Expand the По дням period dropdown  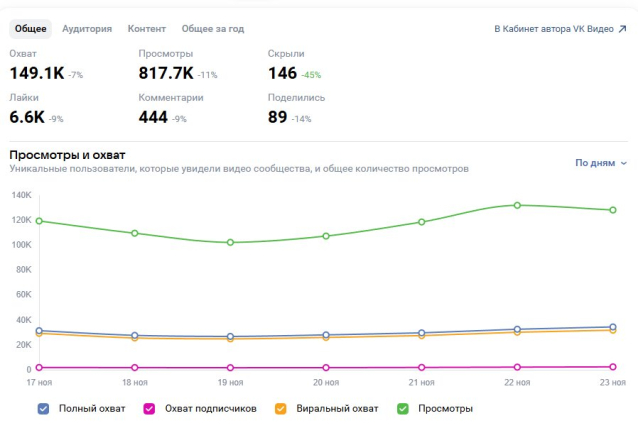601,162
